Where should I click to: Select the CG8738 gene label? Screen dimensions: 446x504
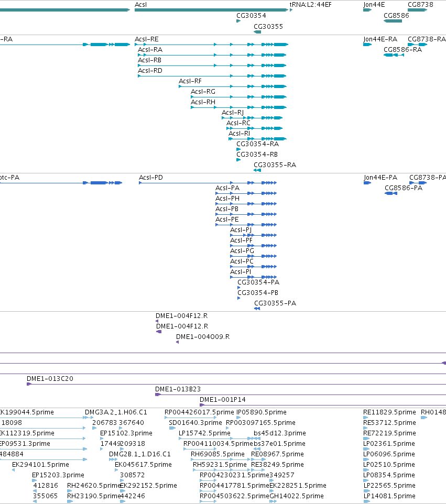pyautogui.click(x=420, y=5)
